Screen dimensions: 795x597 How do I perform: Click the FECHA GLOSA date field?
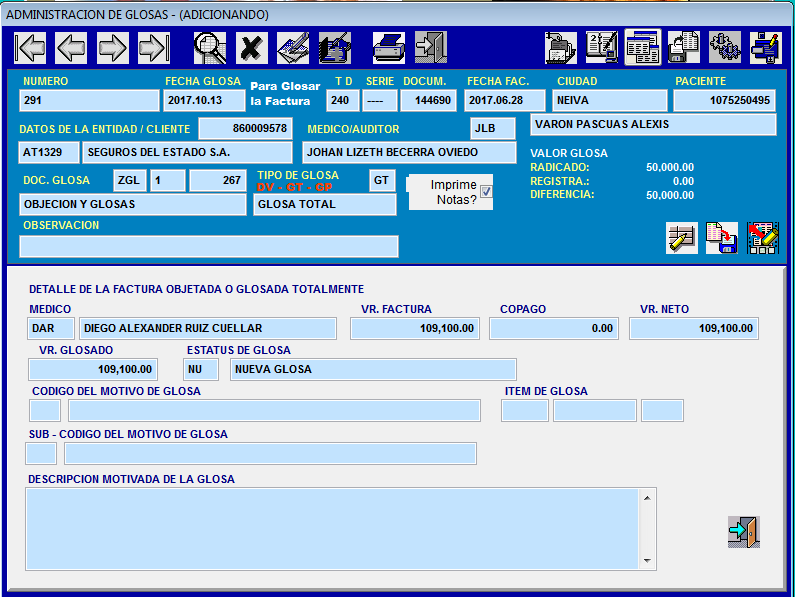point(204,100)
